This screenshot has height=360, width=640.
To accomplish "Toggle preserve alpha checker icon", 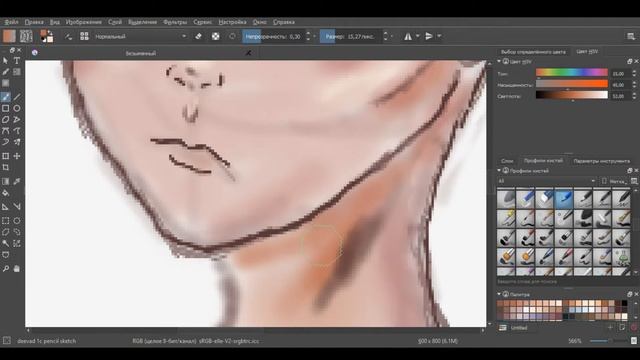I will [x=216, y=36].
